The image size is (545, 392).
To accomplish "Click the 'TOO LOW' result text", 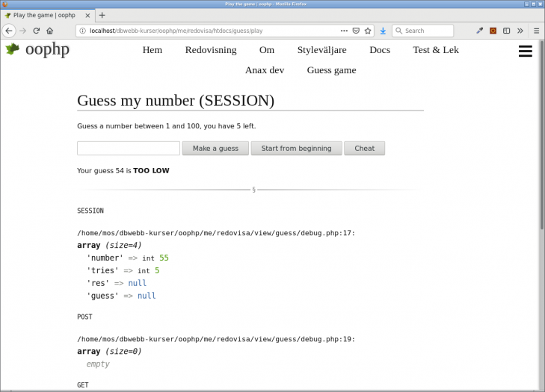I will (151, 170).
